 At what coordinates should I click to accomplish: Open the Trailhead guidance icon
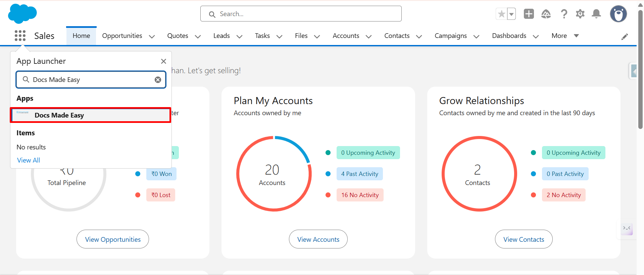[x=546, y=14]
